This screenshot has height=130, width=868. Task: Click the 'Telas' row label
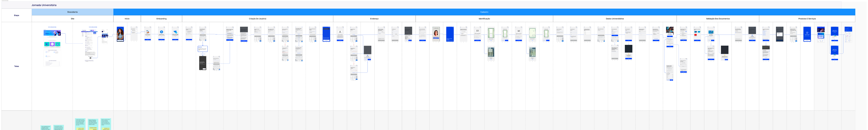16,66
